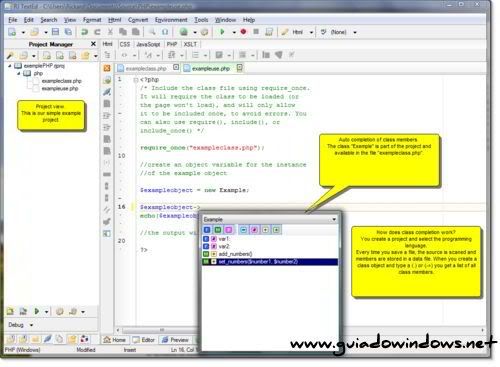Click the red record button in toolbar
Screen dimensions: 500x367
point(243,32)
